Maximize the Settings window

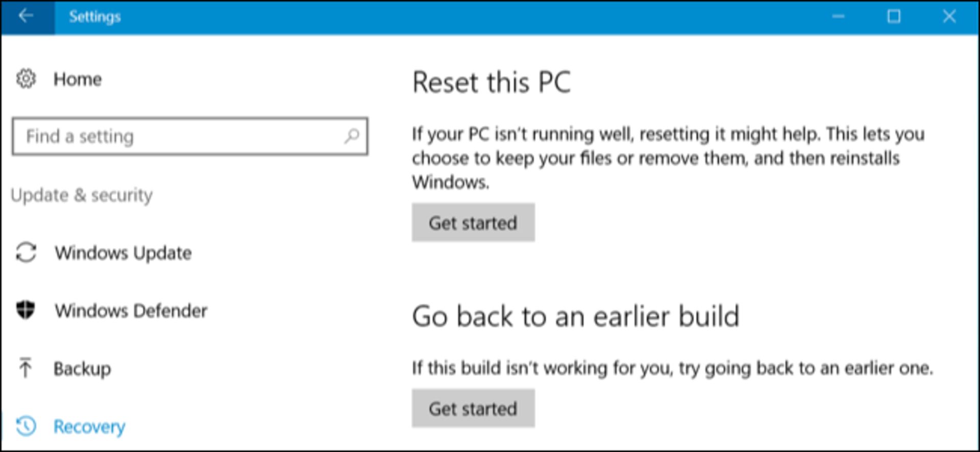[x=894, y=16]
